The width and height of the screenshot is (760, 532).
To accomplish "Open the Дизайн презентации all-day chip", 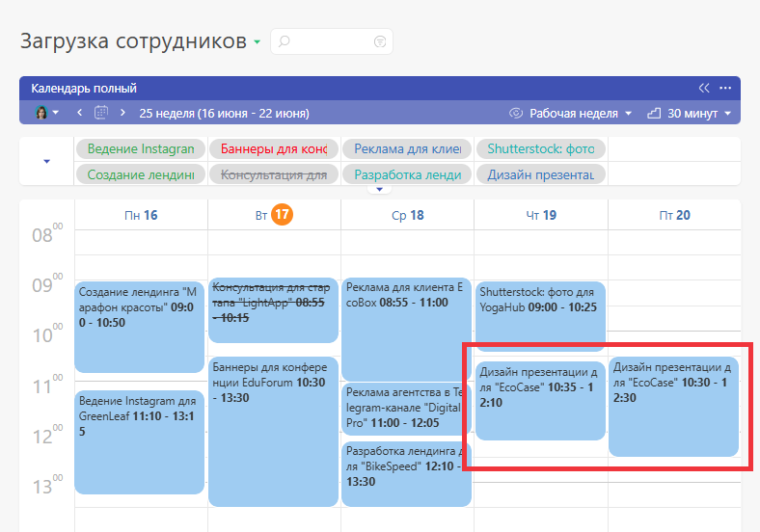I will click(x=541, y=174).
